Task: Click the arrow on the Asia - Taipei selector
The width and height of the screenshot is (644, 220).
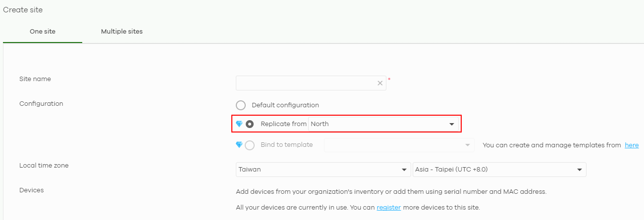Action: pos(579,170)
